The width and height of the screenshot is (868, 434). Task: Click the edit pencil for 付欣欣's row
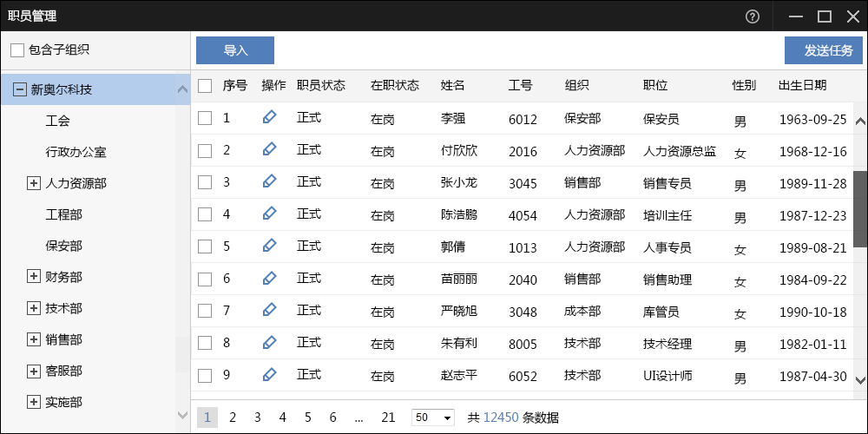(269, 150)
